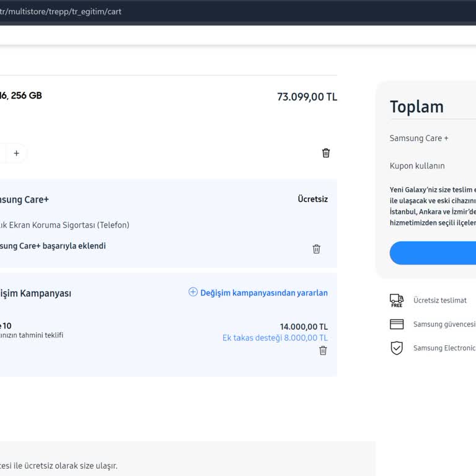Delete the 256 GB phone from cart
476x476 pixels.
point(326,153)
